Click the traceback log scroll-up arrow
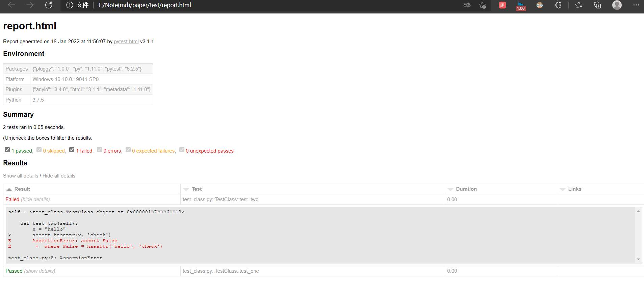Image resolution: width=644 pixels, height=297 pixels. click(x=638, y=211)
